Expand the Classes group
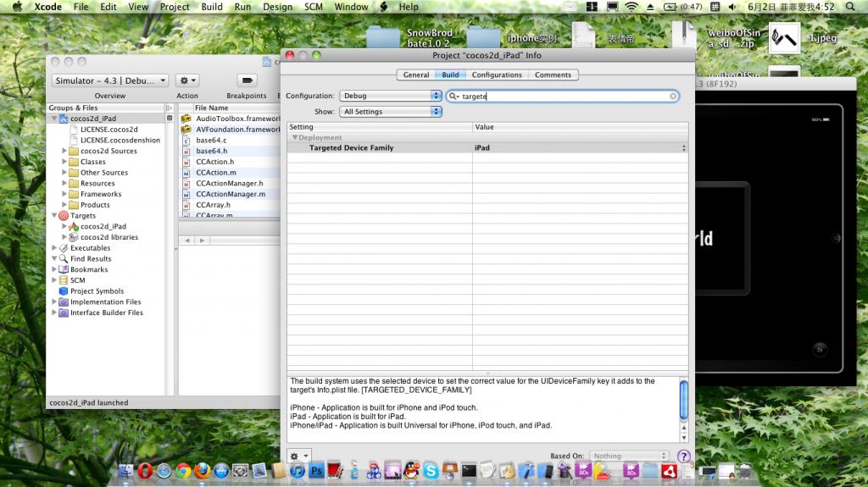The height and width of the screenshot is (487, 868). pos(64,162)
